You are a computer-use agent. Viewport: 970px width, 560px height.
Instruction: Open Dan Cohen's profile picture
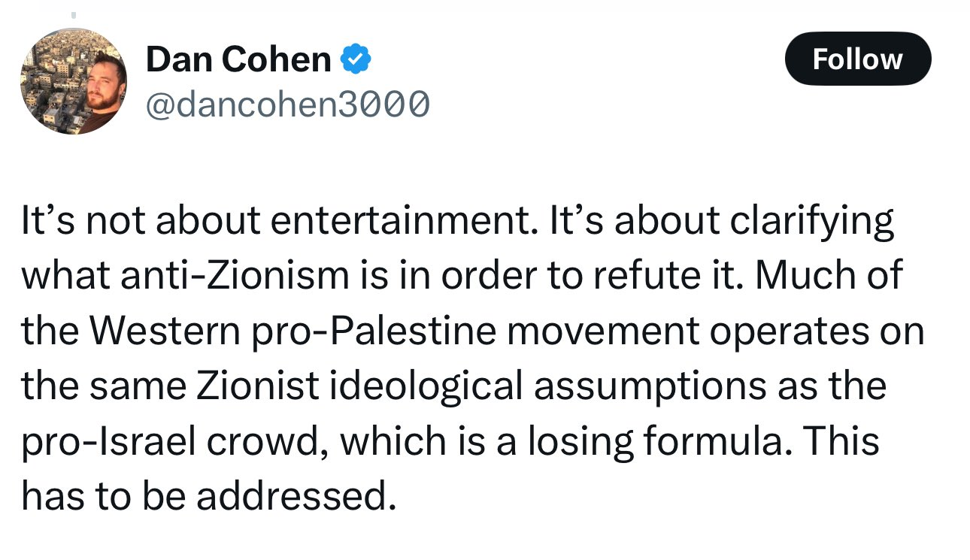(x=73, y=81)
